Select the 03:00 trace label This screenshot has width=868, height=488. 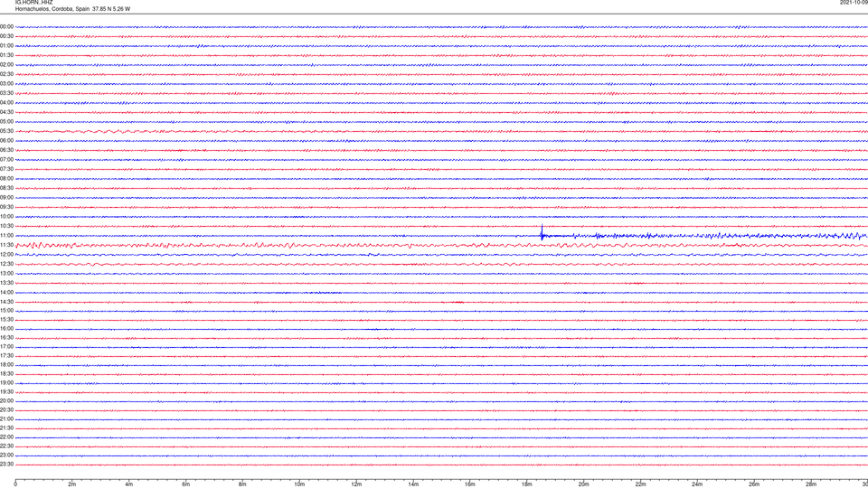point(6,83)
